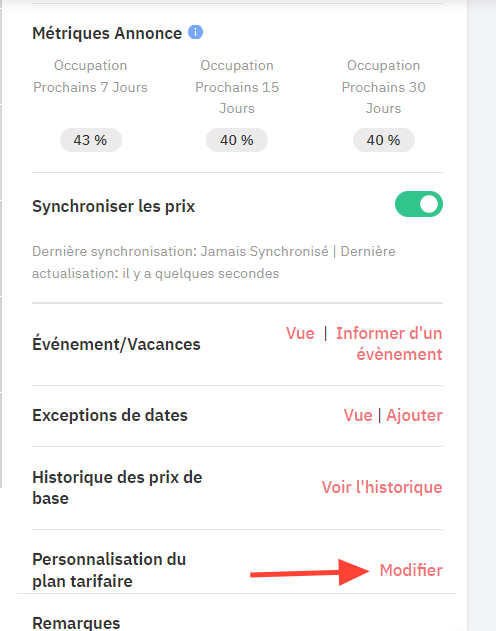This screenshot has width=496, height=631.
Task: Click the Métriques Annonce heading
Action: (107, 33)
